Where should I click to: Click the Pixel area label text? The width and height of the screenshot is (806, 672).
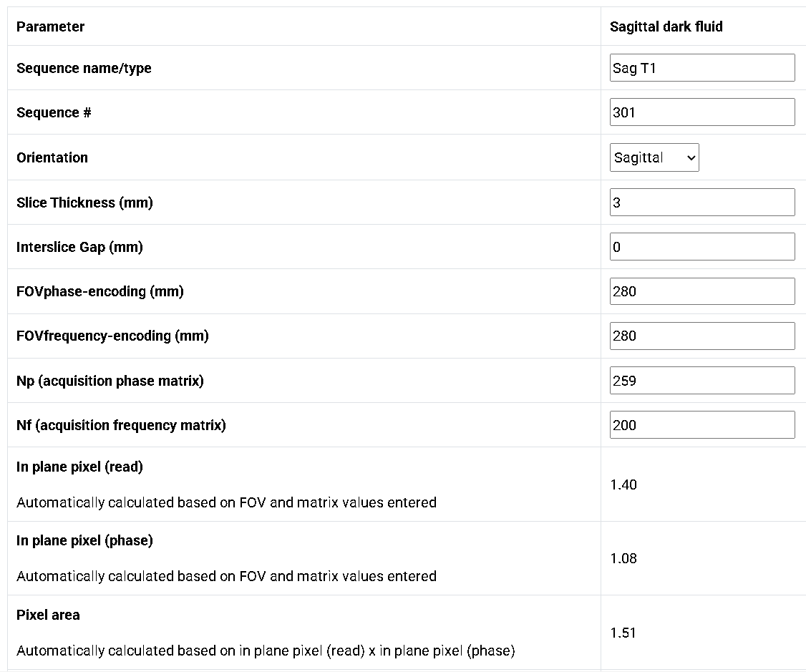(48, 615)
